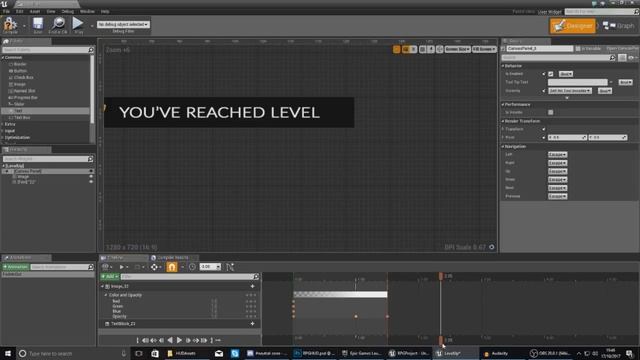
Task: Open the Previous navigation Escape dropdown
Action: [558, 196]
